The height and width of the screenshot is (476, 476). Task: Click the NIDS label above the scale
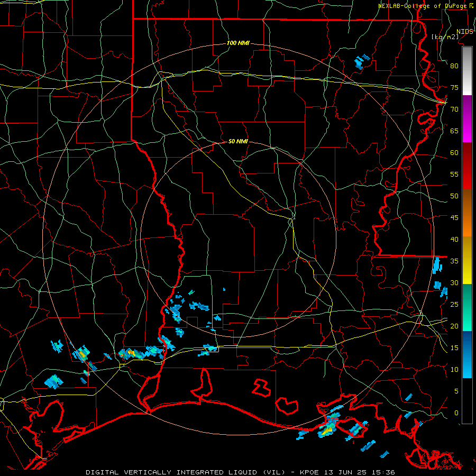point(464,31)
